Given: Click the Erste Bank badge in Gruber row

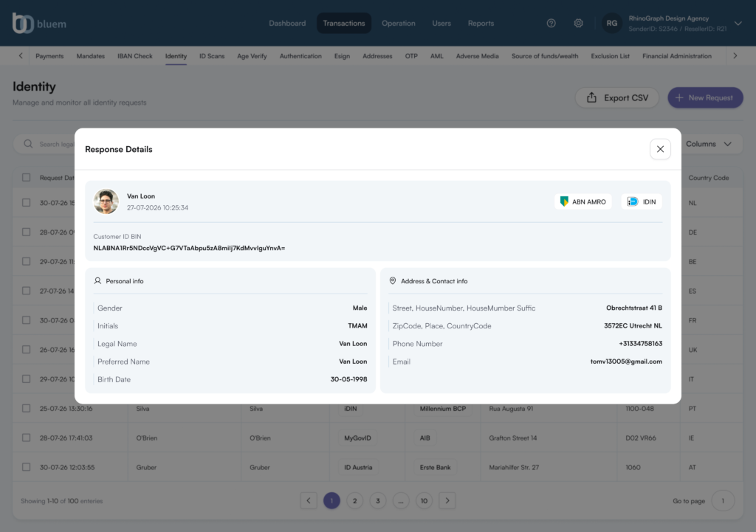Looking at the screenshot, I should (436, 467).
